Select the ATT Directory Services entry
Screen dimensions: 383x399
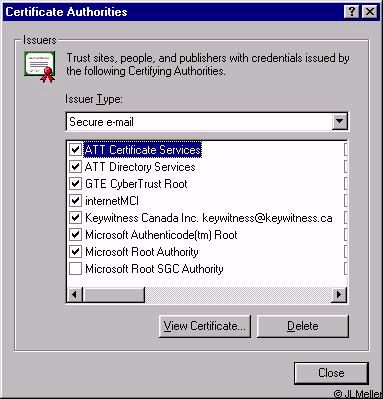tap(140, 167)
